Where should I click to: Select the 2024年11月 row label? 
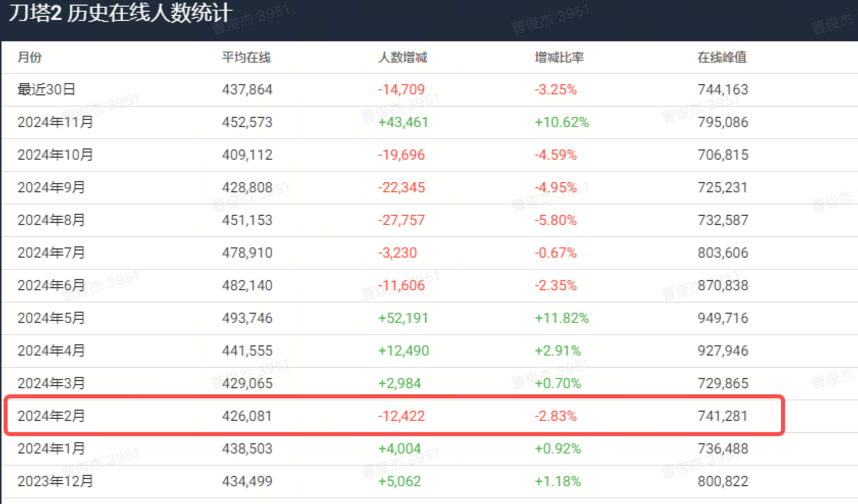pyautogui.click(x=56, y=122)
